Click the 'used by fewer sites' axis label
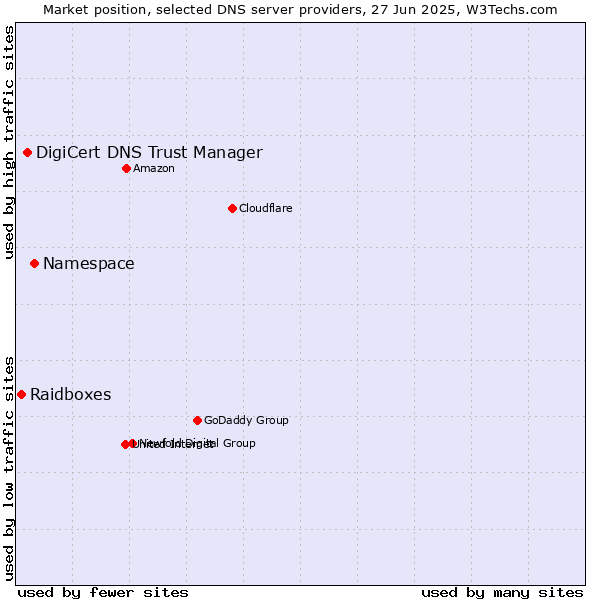600x600 pixels. pos(103,593)
